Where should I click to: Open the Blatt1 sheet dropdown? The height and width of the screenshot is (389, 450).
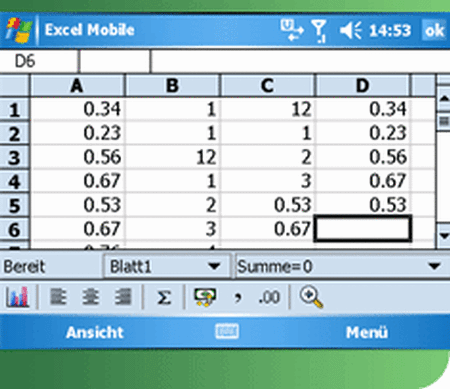(x=167, y=267)
